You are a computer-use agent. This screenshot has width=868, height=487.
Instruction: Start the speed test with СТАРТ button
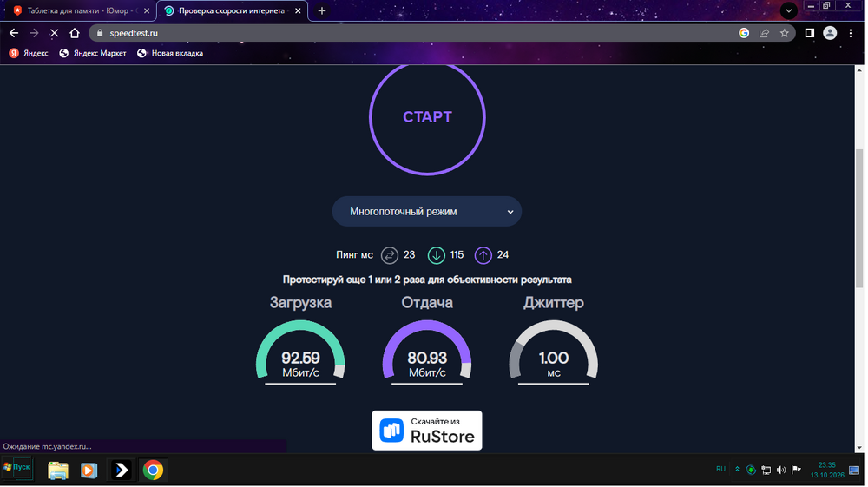point(427,117)
